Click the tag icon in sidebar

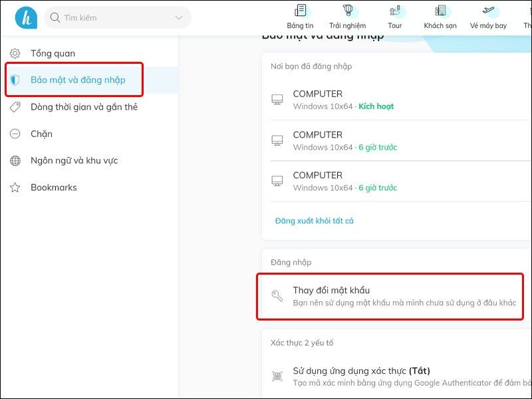[x=15, y=107]
